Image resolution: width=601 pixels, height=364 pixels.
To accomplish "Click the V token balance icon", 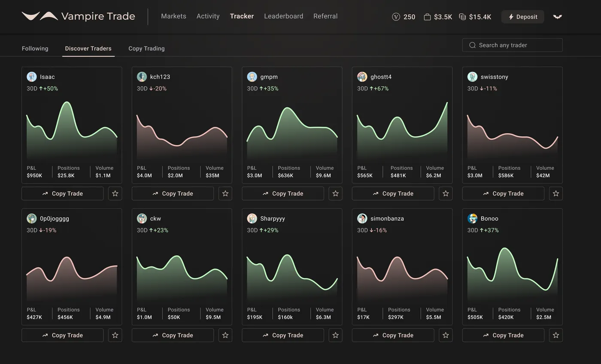I will pyautogui.click(x=396, y=17).
